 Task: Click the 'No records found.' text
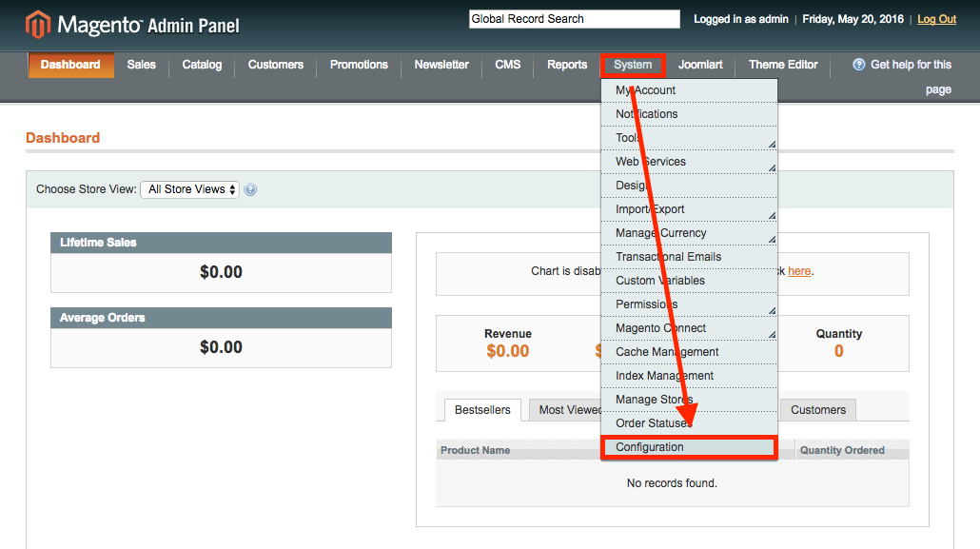[672, 483]
